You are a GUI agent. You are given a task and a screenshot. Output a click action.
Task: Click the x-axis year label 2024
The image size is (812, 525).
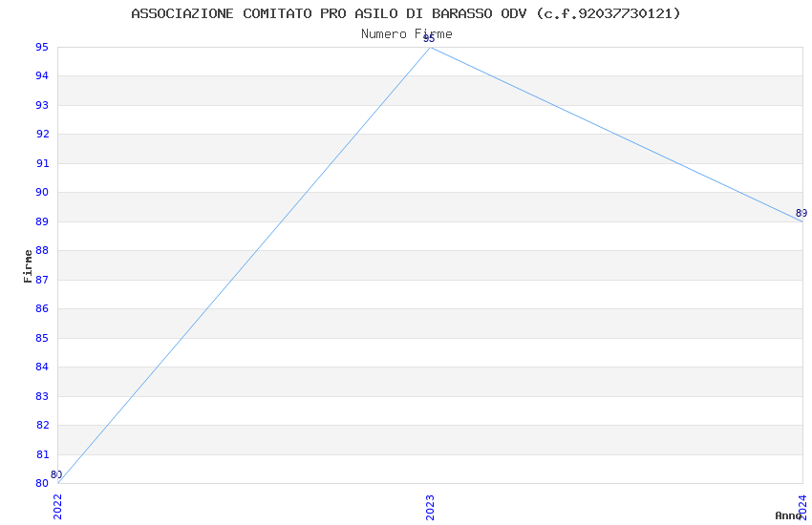[x=802, y=507]
